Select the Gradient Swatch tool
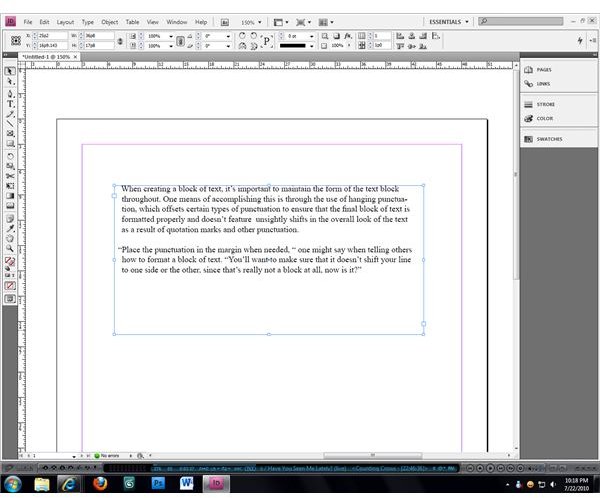This screenshot has height=498, width=600. pyautogui.click(x=10, y=196)
